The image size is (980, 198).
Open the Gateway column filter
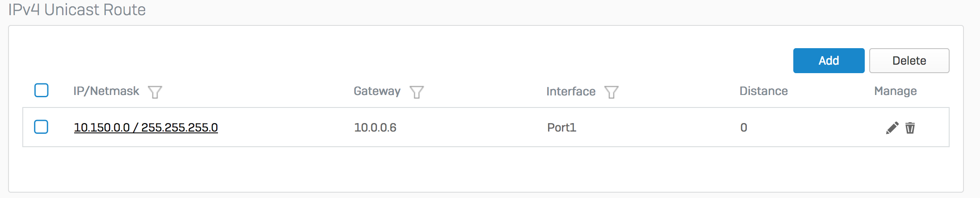tap(416, 92)
